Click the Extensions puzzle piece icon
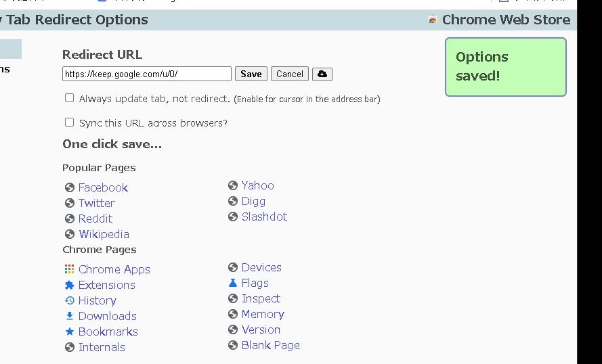 [x=69, y=285]
